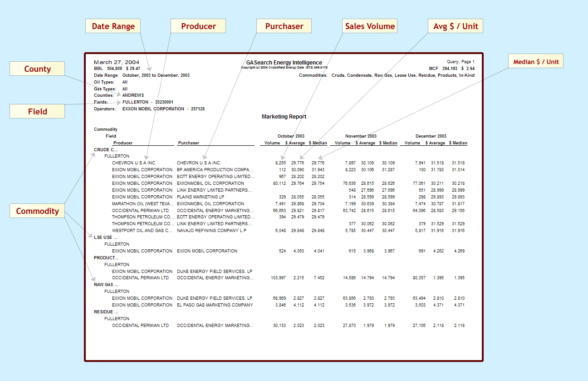Click the Field callout label
The image size is (588, 381).
click(37, 111)
